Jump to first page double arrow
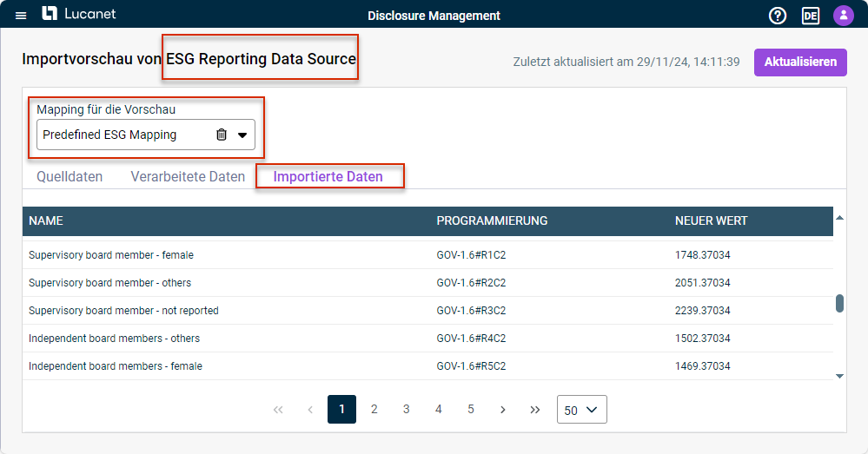The width and height of the screenshot is (868, 454). coord(278,410)
